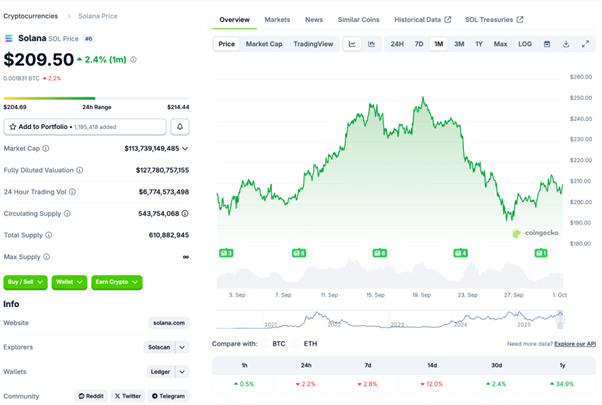Click the star in Add to Portfolio
The height and width of the screenshot is (405, 602).
pyautogui.click(x=12, y=127)
